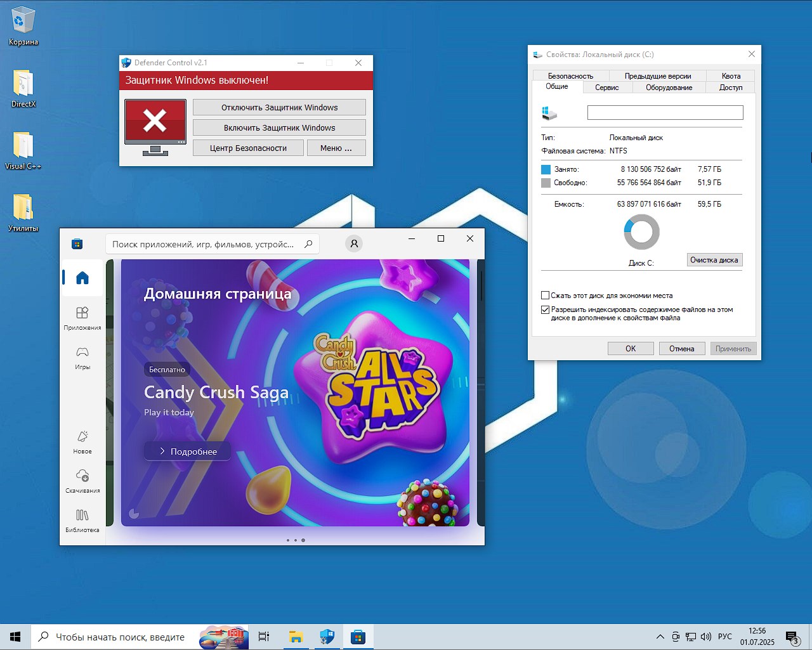The height and width of the screenshot is (650, 812).
Task: Click the Применить button
Action: [733, 348]
